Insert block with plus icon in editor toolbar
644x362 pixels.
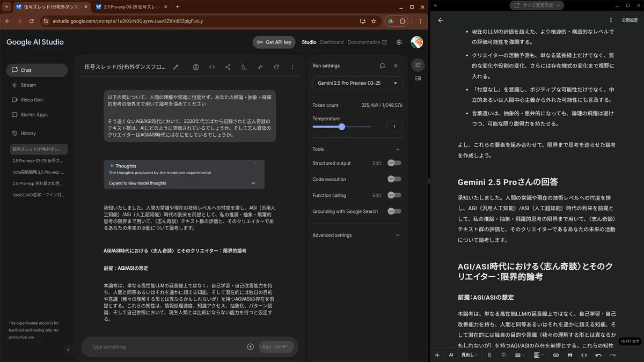437,355
